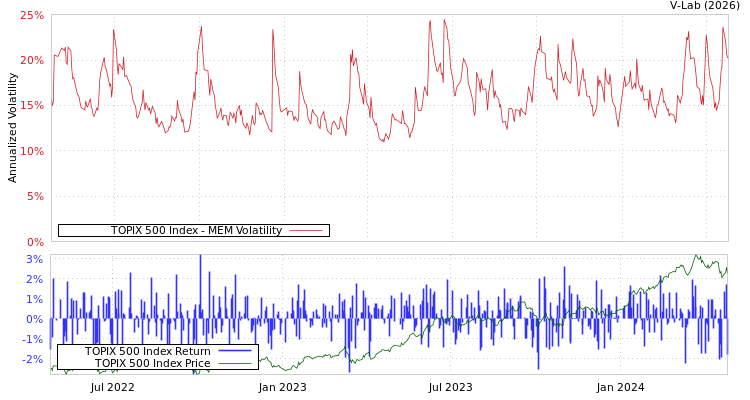Select the 2% return axis label

coord(34,279)
